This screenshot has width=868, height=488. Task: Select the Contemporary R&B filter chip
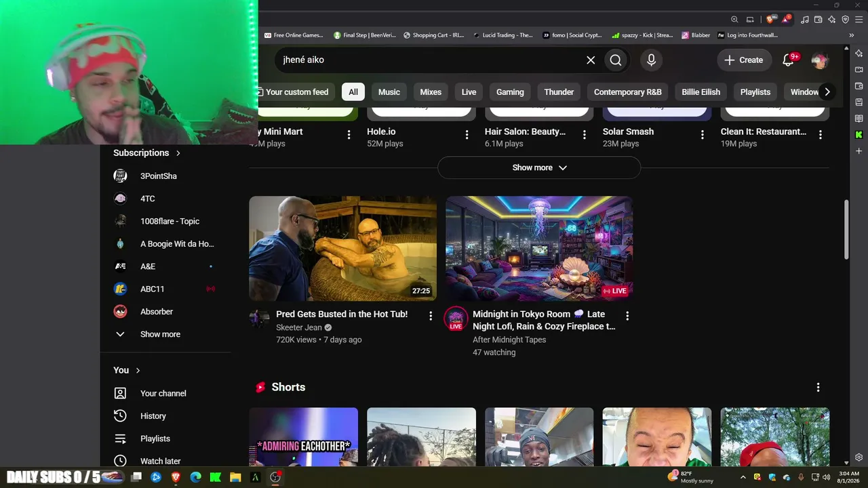pyautogui.click(x=628, y=92)
